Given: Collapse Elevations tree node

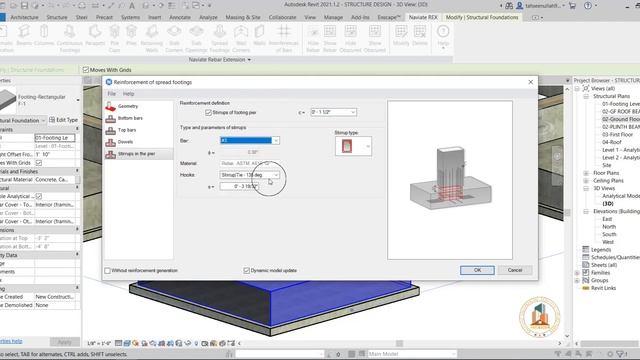Looking at the screenshot, I should (586, 211).
